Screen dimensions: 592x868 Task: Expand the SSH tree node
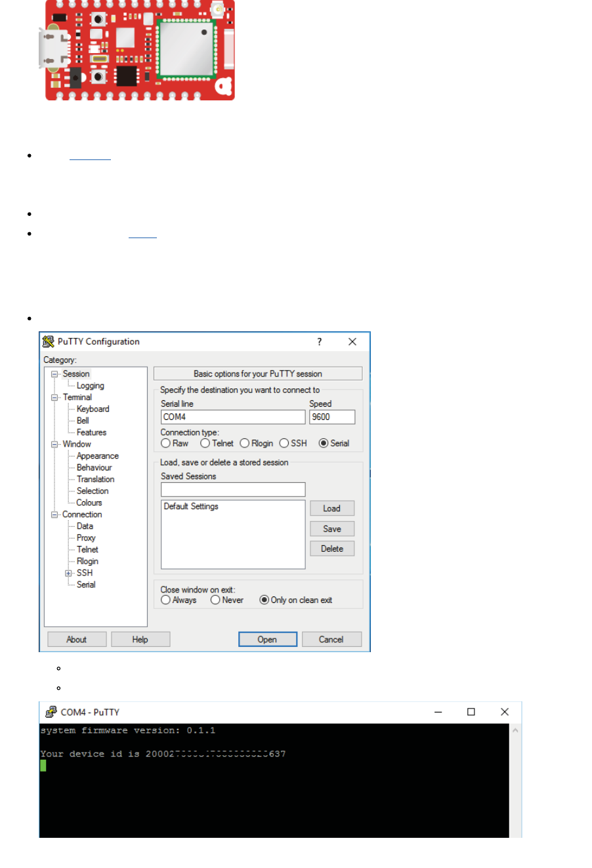[x=68, y=573]
